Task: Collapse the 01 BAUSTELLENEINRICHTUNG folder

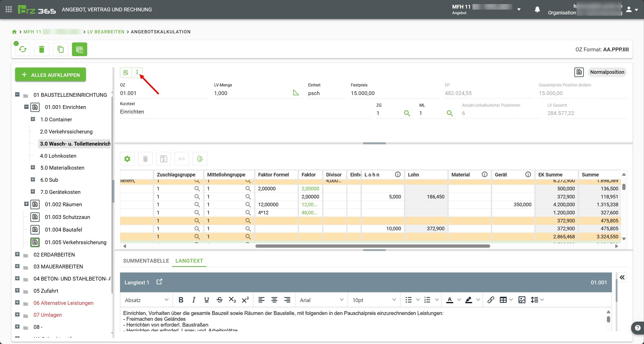Action: click(x=17, y=95)
